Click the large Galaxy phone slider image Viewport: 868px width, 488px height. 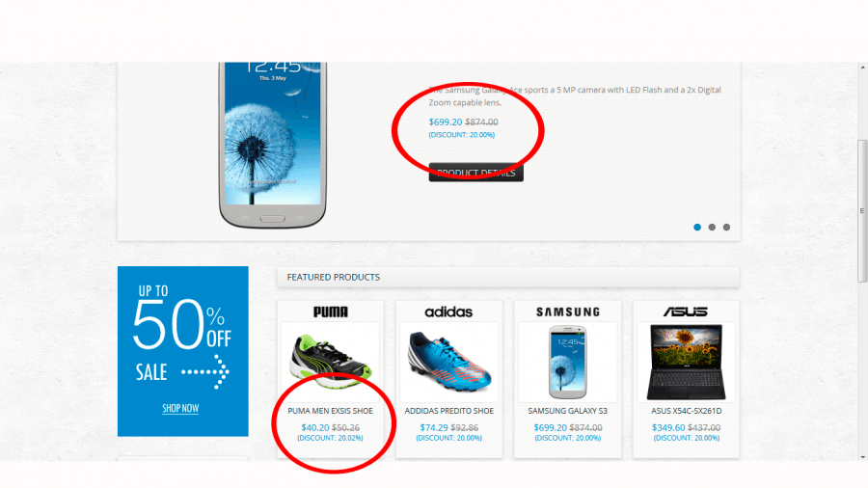272,145
